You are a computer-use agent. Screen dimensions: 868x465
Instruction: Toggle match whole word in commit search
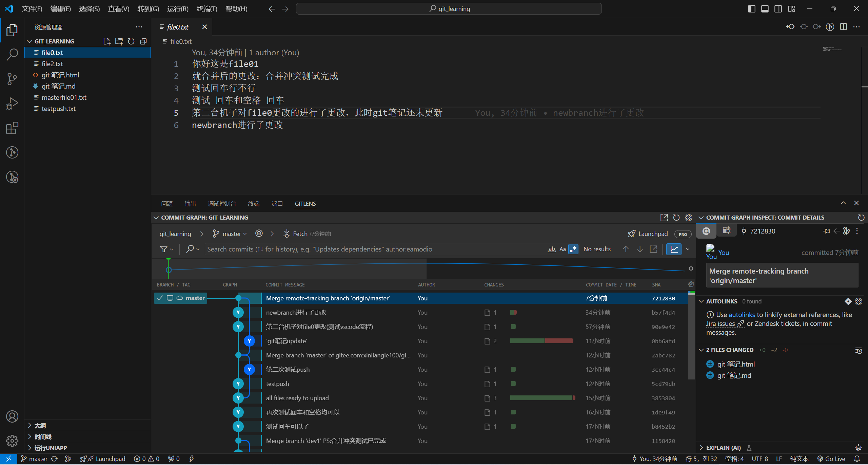552,249
